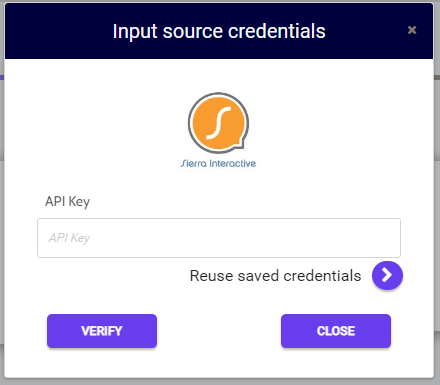Viewport: 440px width, 385px height.
Task: Click the Input source credentials title
Action: tap(219, 31)
